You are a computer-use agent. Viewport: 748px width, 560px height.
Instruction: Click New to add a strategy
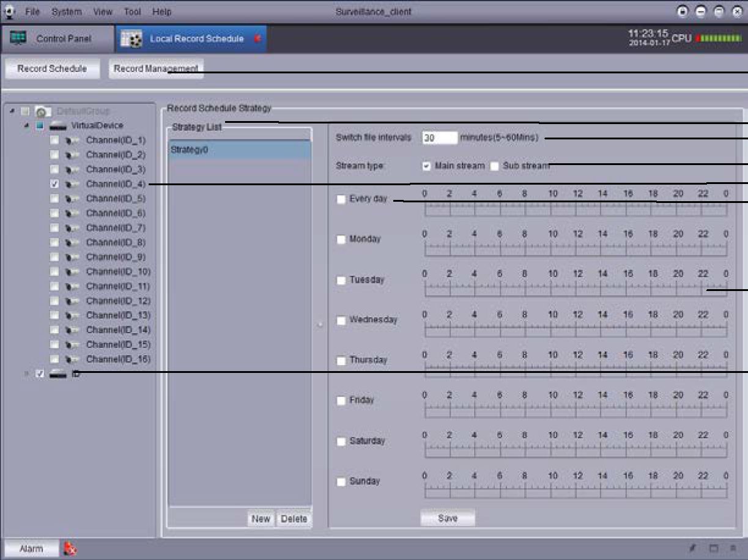click(261, 518)
